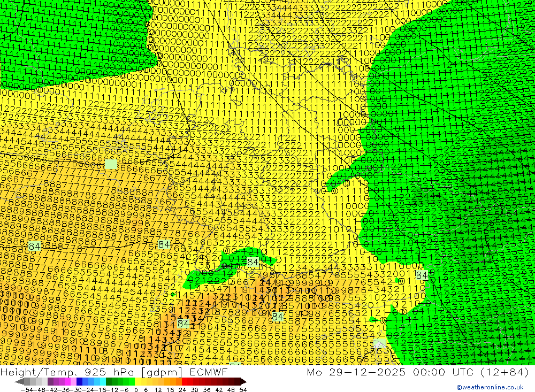Click the dark maroon right arrow end of scale

tap(243, 382)
